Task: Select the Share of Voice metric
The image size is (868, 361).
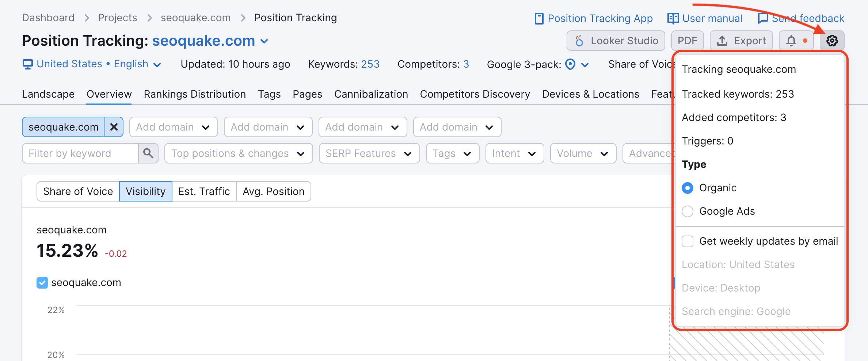Action: (78, 191)
